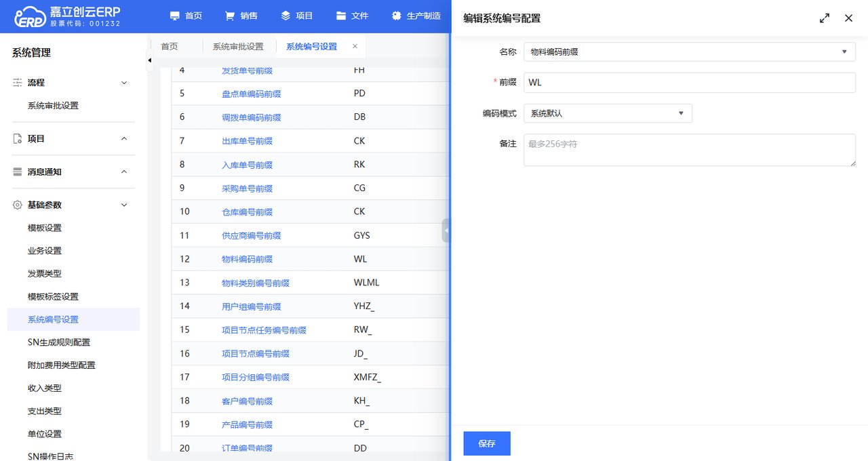Screen dimensions: 868x461
Task: Open SN生成规则配置 in the sidebar
Action: coord(59,342)
